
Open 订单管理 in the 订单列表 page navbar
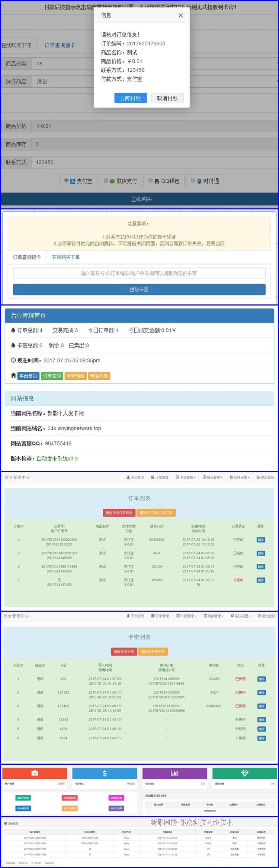(x=160, y=477)
